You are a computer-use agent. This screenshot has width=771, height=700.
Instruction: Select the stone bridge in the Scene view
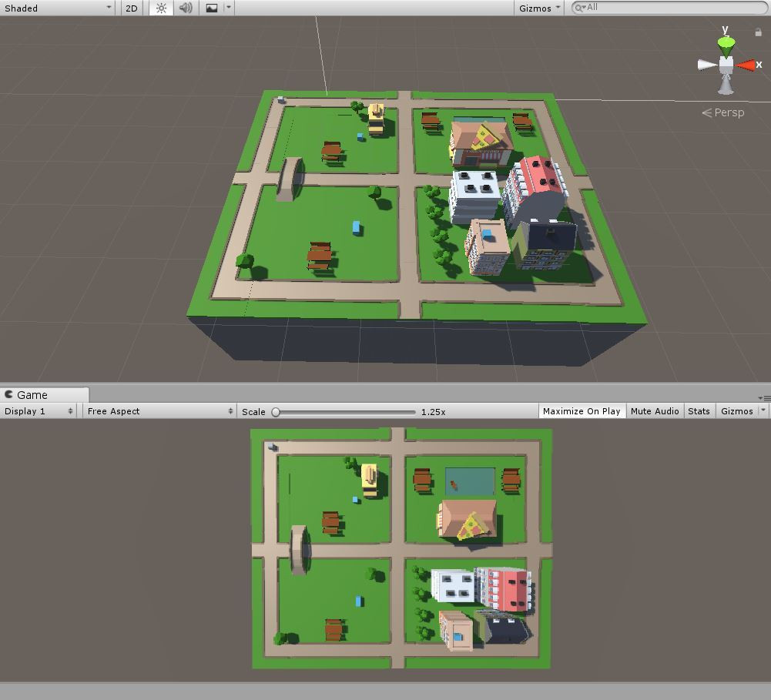tap(290, 179)
